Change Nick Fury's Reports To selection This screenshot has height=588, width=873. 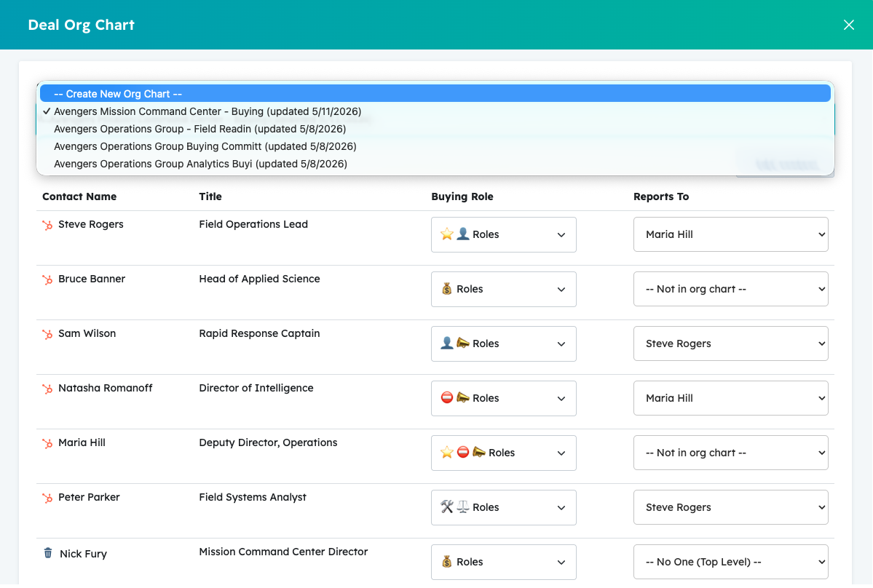pyautogui.click(x=730, y=561)
